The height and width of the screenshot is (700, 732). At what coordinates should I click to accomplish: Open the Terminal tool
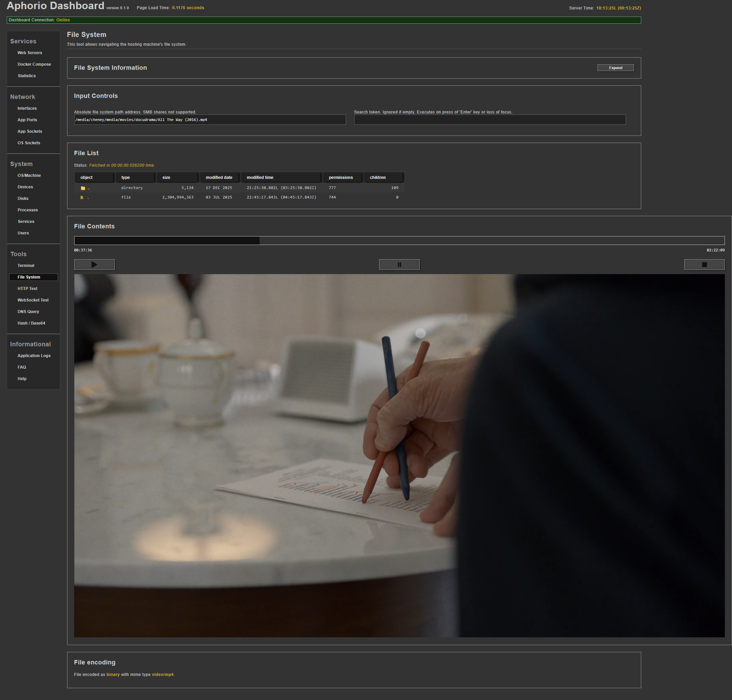point(26,266)
